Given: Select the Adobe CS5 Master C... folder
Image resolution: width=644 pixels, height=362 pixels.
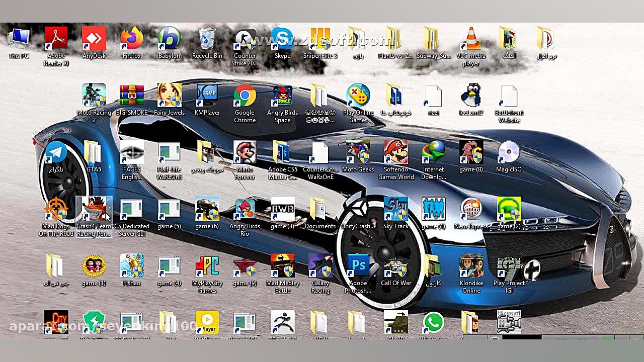Looking at the screenshot, I should point(282,160).
